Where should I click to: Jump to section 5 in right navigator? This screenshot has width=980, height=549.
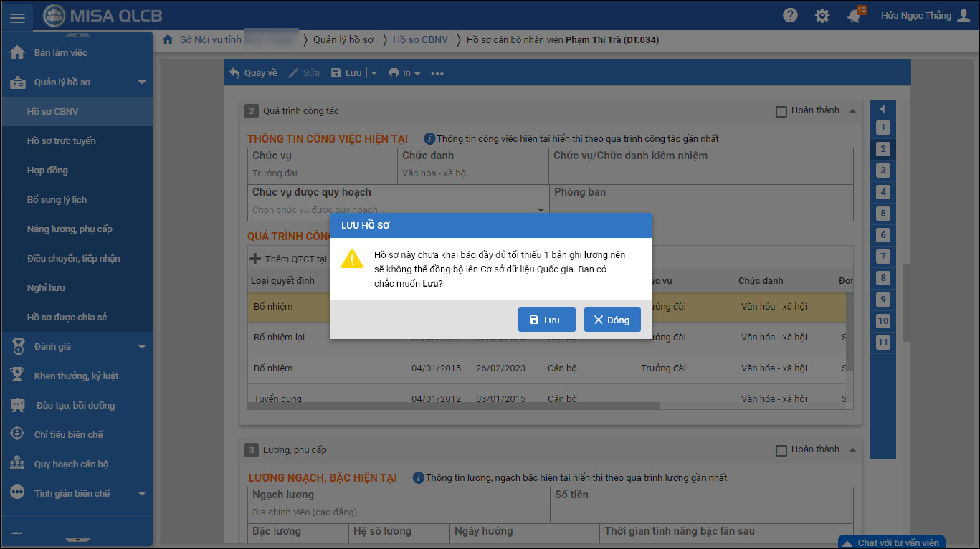[883, 214]
